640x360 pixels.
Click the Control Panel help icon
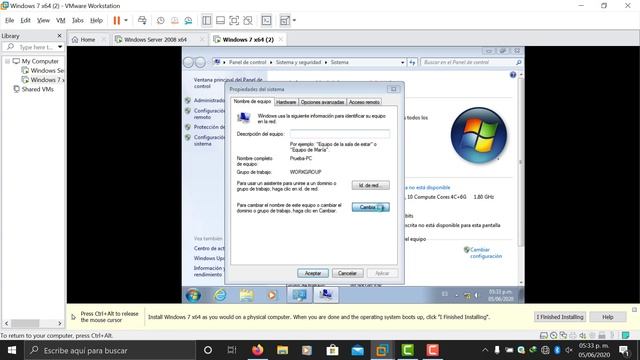coord(513,75)
